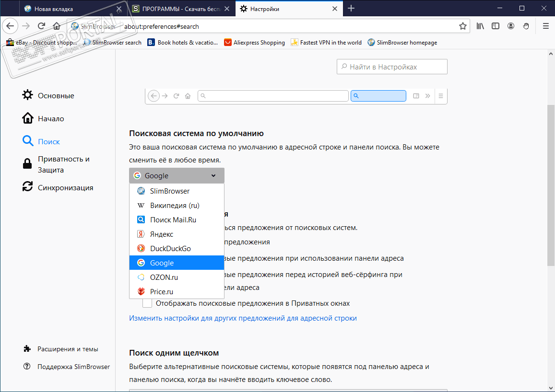Choose highlighted Google option in list
Viewport: 555px width, 392px height.
[177, 263]
